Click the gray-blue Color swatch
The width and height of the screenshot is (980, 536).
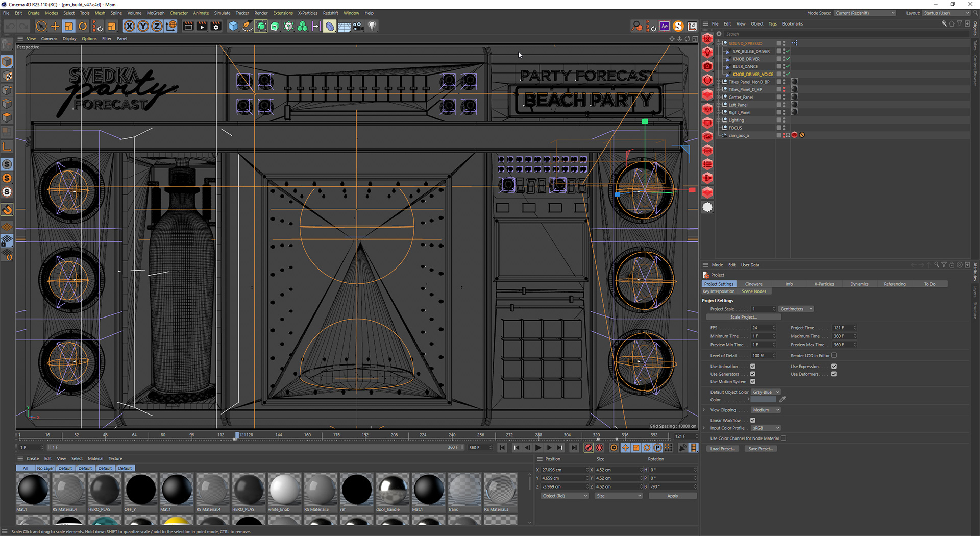(763, 400)
